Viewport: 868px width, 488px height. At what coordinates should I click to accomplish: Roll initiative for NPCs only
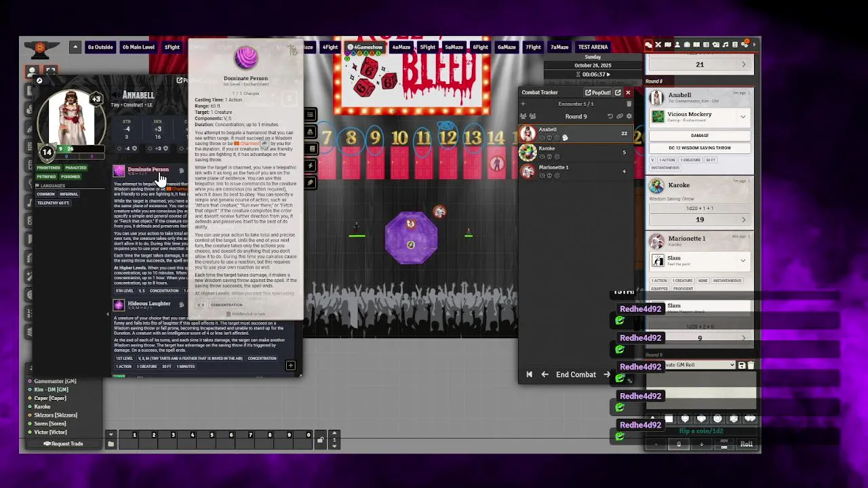pyautogui.click(x=532, y=117)
